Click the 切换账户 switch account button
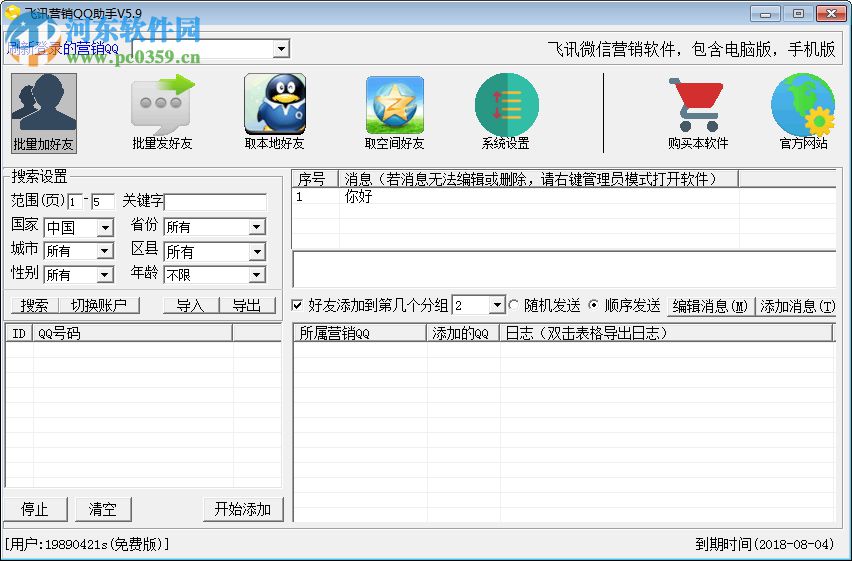The height and width of the screenshot is (561, 852). point(98,306)
